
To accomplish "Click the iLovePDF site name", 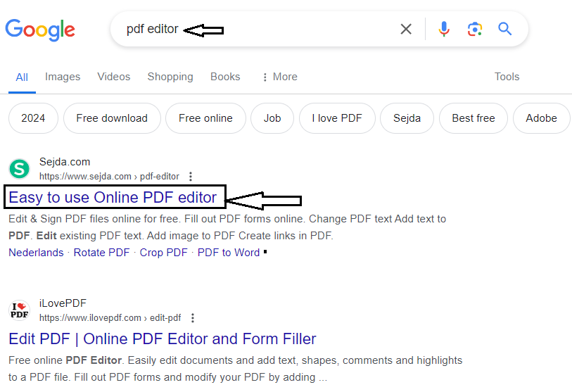I will [63, 303].
